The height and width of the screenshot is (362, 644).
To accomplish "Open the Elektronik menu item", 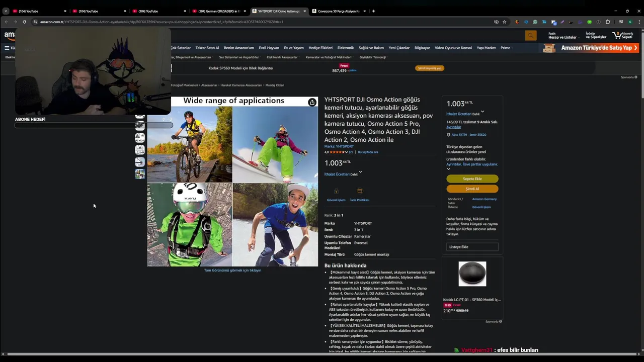I will 346,48.
